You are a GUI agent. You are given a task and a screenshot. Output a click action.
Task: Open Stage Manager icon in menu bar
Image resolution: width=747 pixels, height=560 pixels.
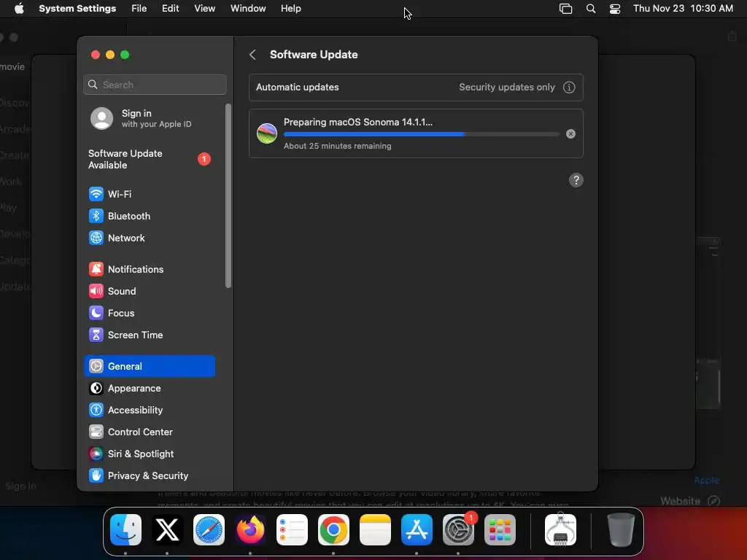point(565,9)
